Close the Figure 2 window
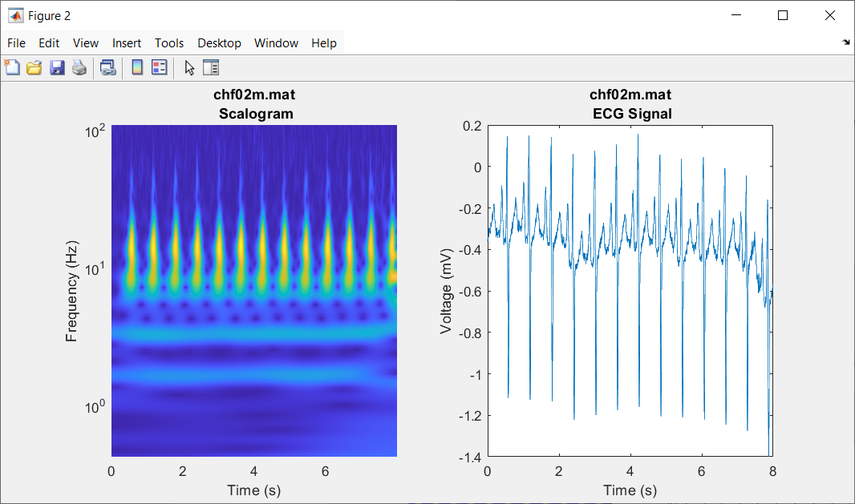Screen dimensions: 855x504 pos(829,15)
